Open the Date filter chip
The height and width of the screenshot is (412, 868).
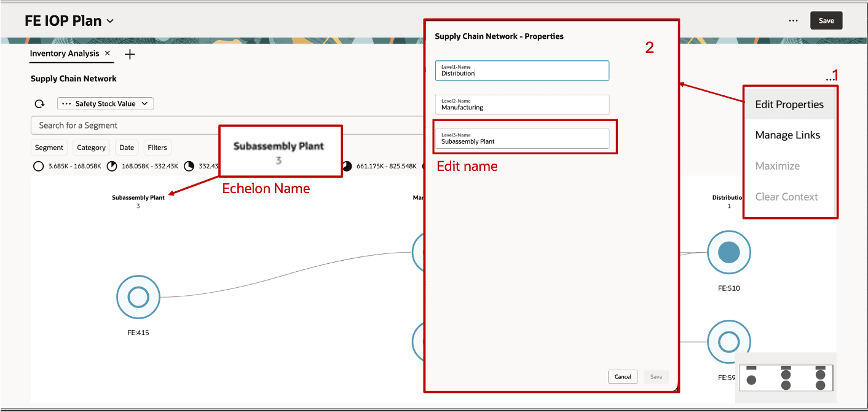(127, 148)
